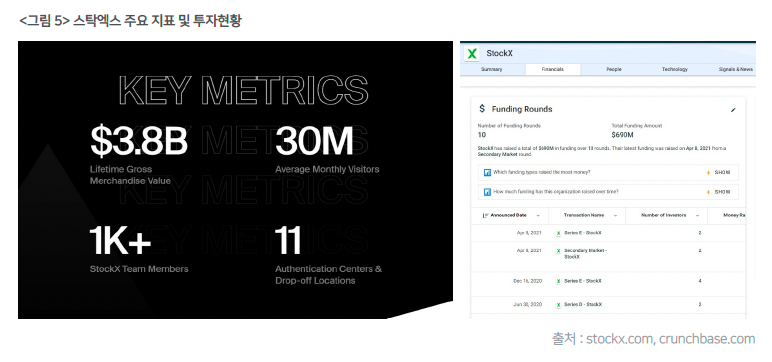Screen dimensions: 772x362
Task: Click investor count '2' in Series D row
Action: tap(700, 305)
